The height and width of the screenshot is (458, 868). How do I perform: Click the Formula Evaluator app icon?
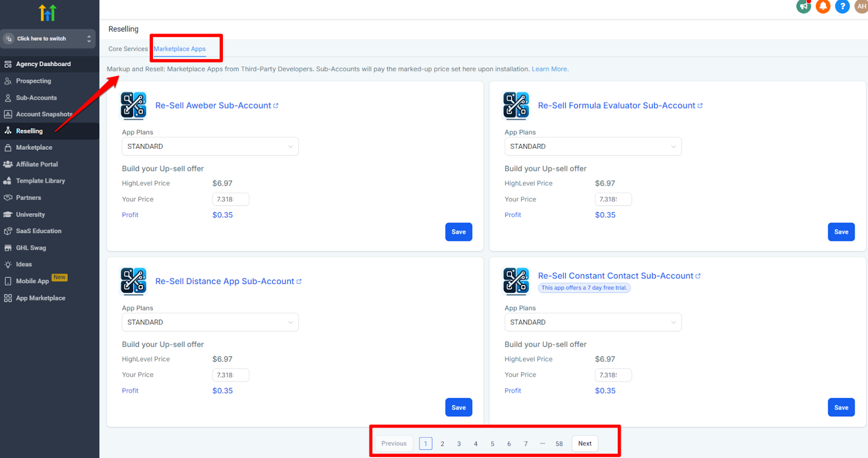[x=516, y=105]
